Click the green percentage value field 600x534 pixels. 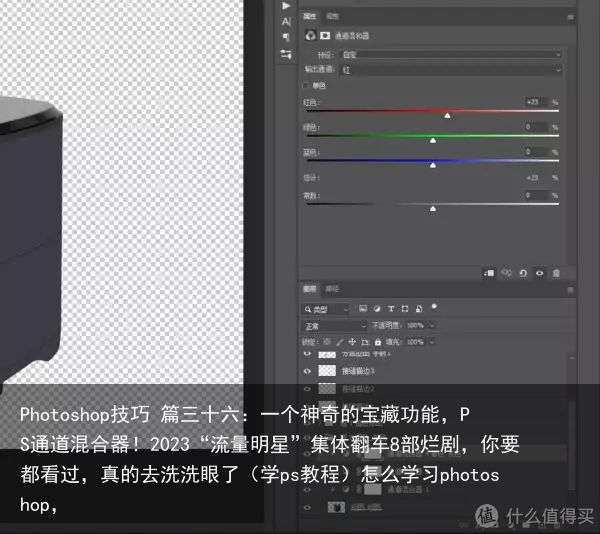(536, 127)
